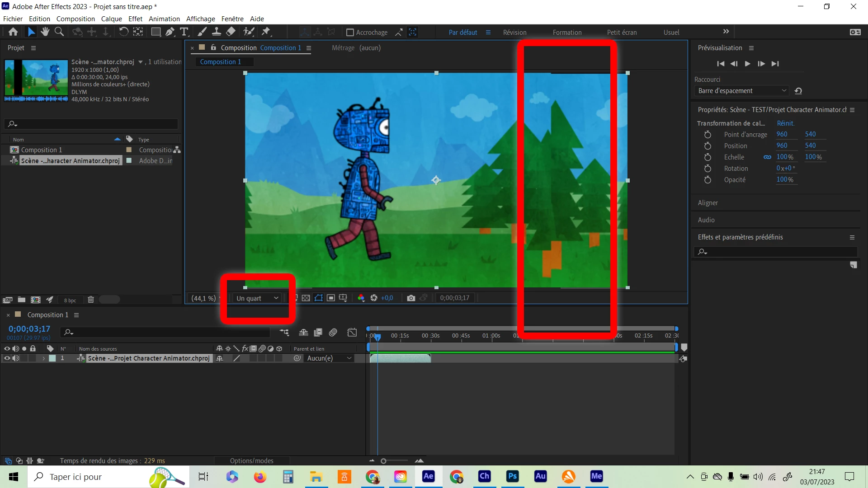Select the Hand tool in toolbar
Image resolution: width=868 pixels, height=488 pixels.
click(x=45, y=32)
